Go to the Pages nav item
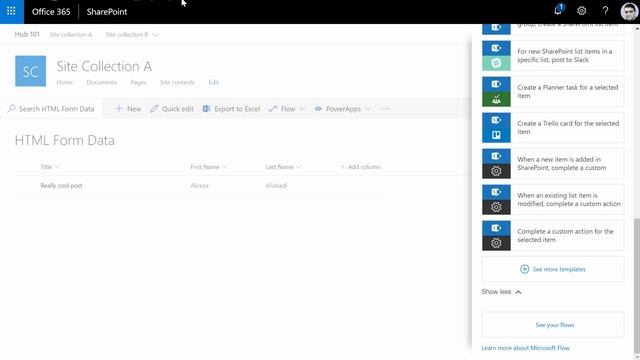Image resolution: width=640 pixels, height=360 pixels. (x=138, y=82)
